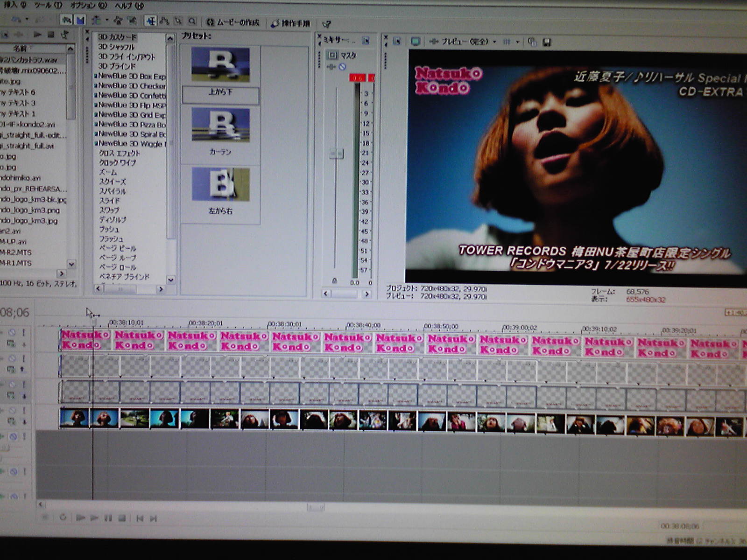This screenshot has width=747, height=560.
Task: Mute the Natsuko Kondo title track
Action: (x=12, y=333)
